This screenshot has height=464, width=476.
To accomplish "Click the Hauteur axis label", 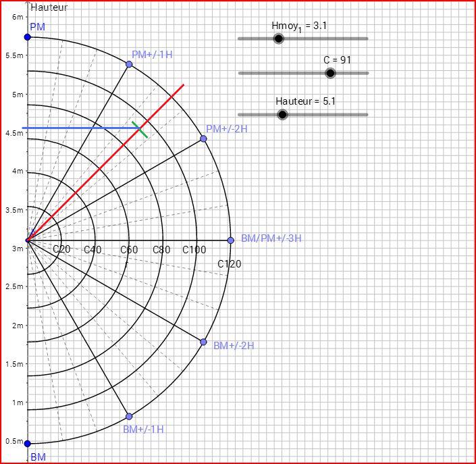I will click(x=49, y=7).
